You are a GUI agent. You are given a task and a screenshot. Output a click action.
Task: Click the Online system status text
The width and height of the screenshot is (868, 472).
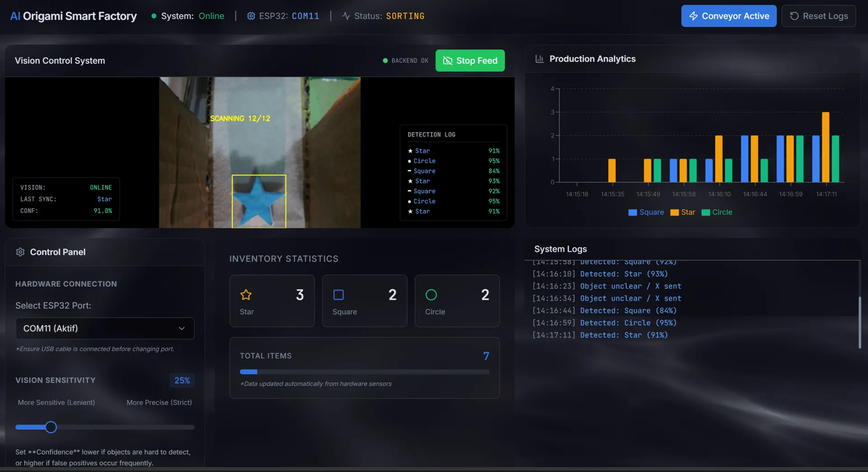[212, 16]
